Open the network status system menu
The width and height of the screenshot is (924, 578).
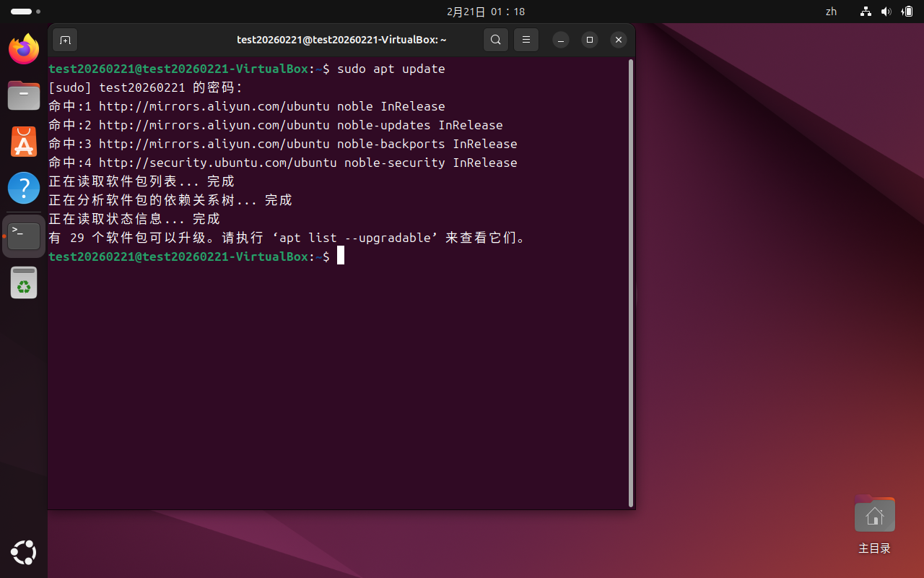(866, 12)
